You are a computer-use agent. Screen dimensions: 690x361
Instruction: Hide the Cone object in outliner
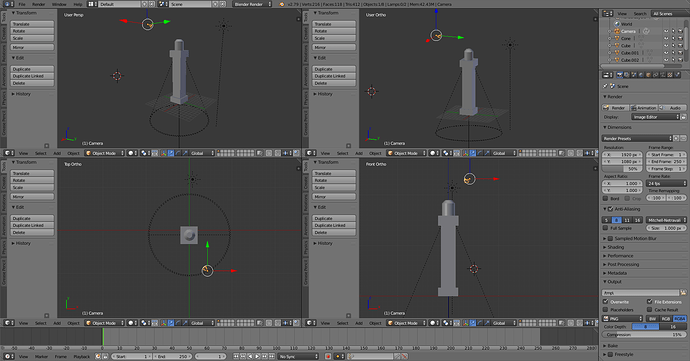tap(666, 38)
